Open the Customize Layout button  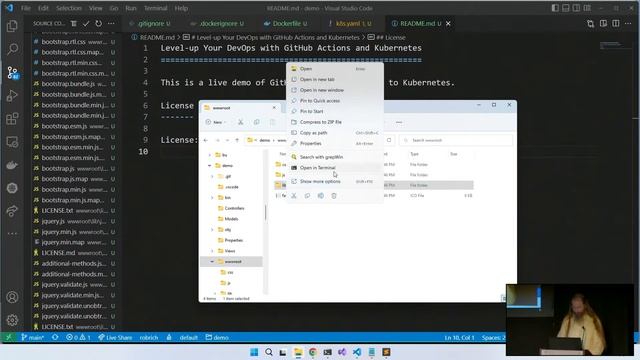point(587,8)
